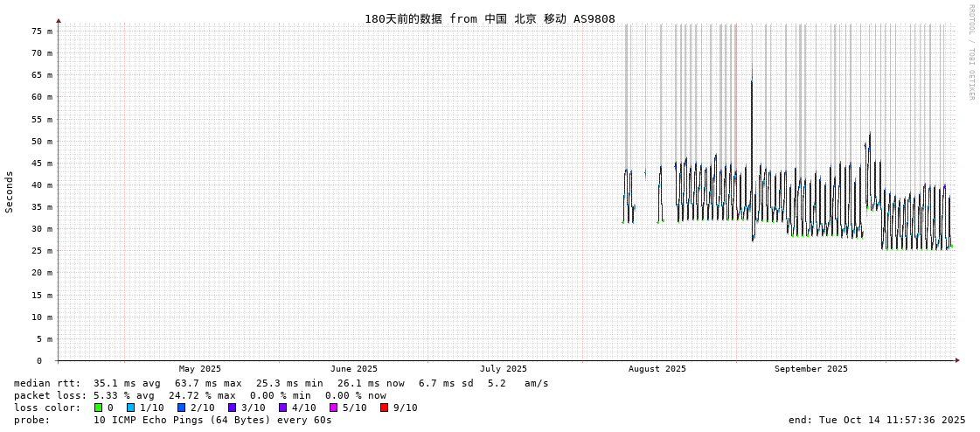Select the blue 2/10 loss color swatch
The image size is (980, 432).
click(x=181, y=408)
